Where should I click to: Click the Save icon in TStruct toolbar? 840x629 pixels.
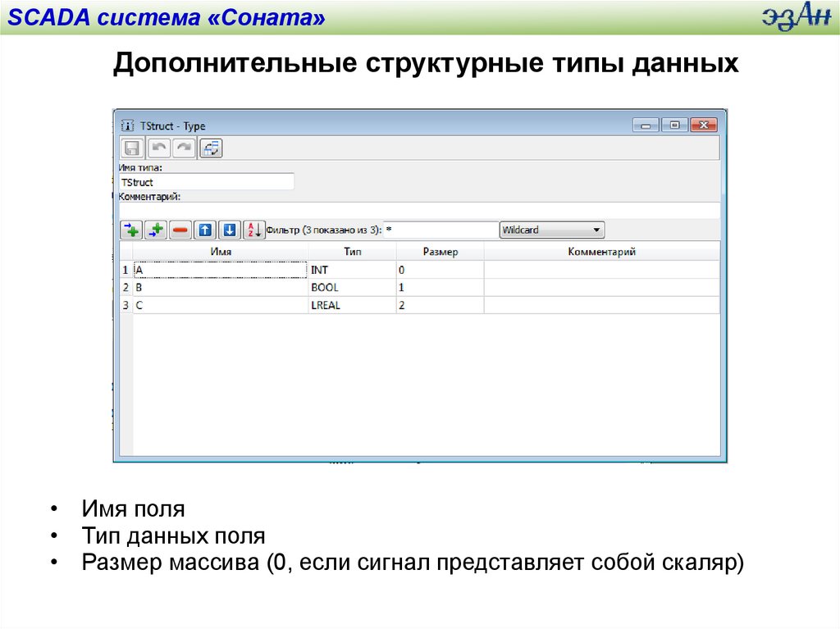[132, 148]
